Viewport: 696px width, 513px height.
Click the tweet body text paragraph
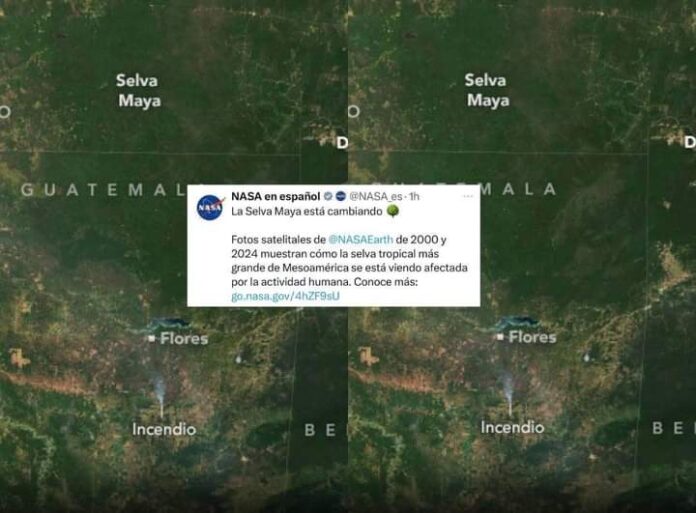(349, 268)
